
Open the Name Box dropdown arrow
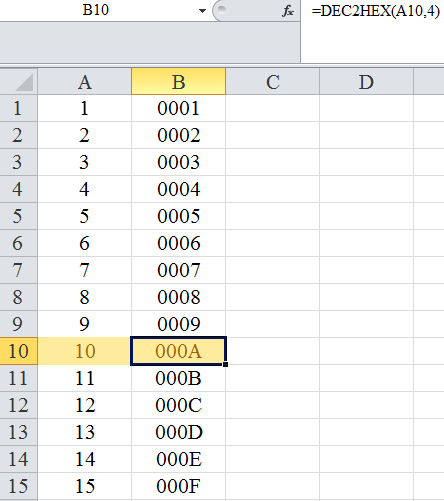pos(202,11)
